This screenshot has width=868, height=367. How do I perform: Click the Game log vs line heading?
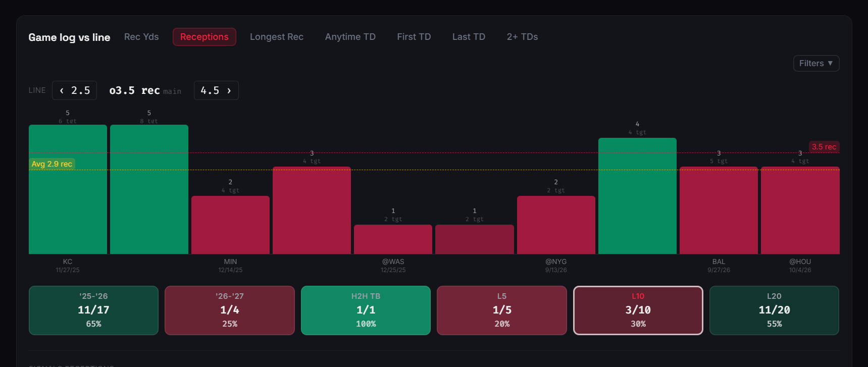click(69, 37)
